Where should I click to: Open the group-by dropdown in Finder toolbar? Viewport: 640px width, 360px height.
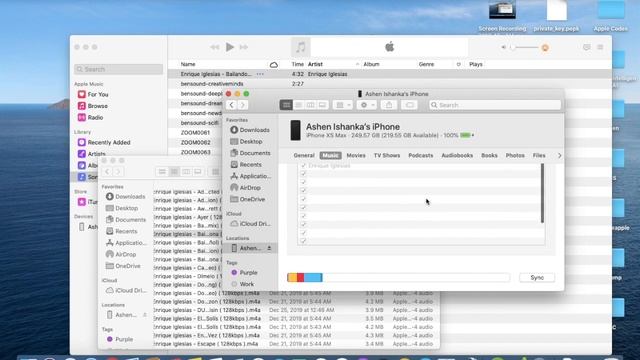342,105
